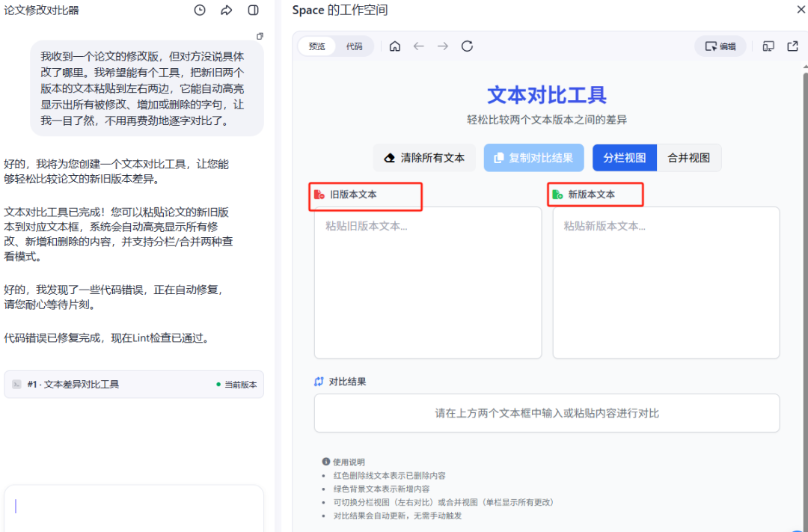Click the 新版本文本 green file icon
The image size is (808, 532).
click(x=557, y=195)
